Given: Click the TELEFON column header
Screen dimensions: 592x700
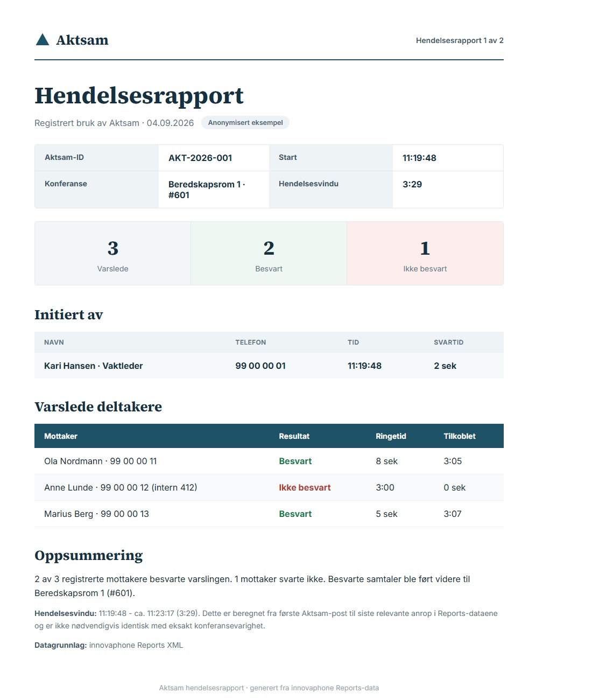Looking at the screenshot, I should 251,342.
